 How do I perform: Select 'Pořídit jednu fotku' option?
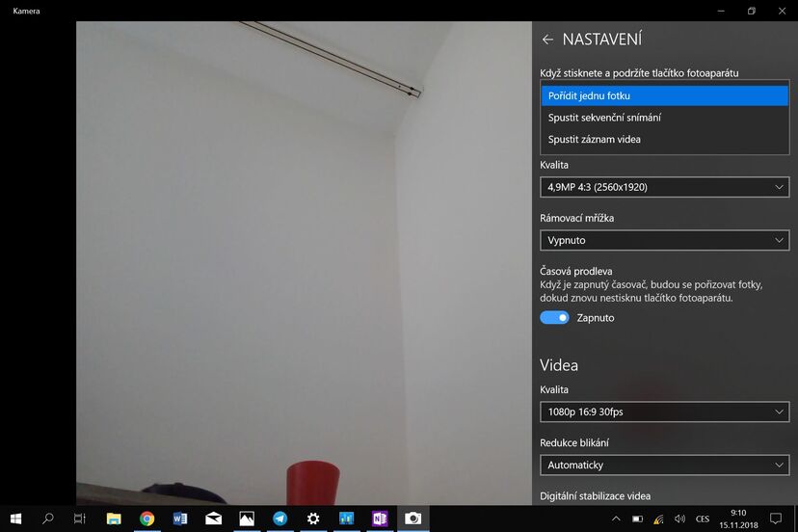[665, 95]
